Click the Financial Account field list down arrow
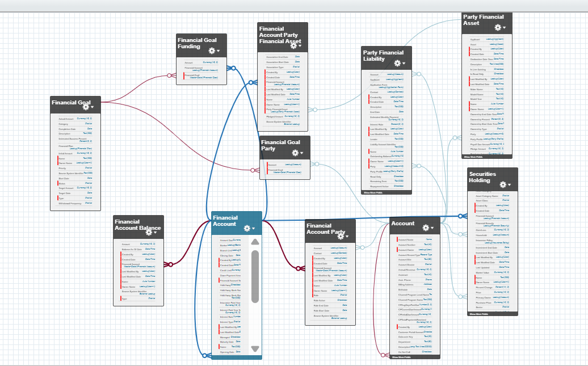588x366 pixels. (x=255, y=349)
